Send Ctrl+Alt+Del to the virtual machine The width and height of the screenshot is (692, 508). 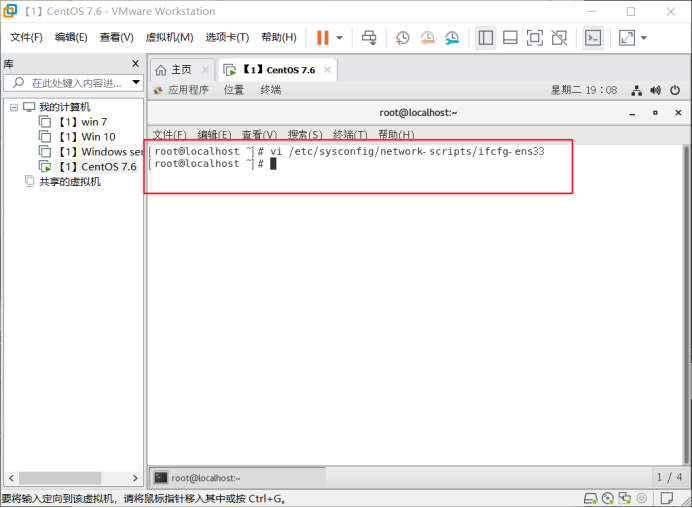[369, 38]
